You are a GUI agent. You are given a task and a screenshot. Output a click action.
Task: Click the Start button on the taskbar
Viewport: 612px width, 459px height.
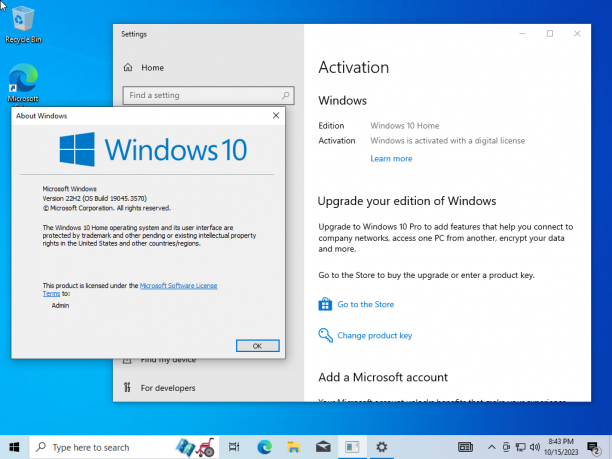(14, 447)
